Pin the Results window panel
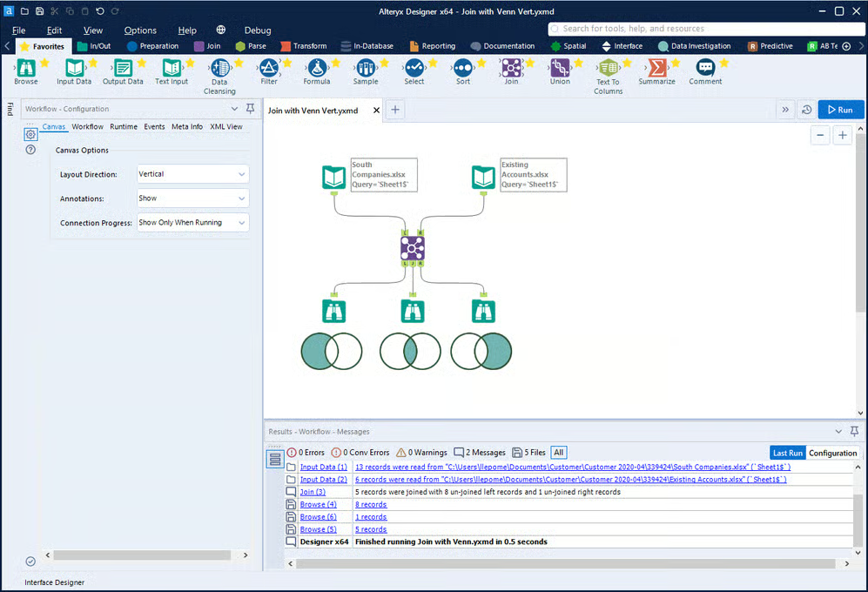This screenshot has height=592, width=868. [854, 431]
